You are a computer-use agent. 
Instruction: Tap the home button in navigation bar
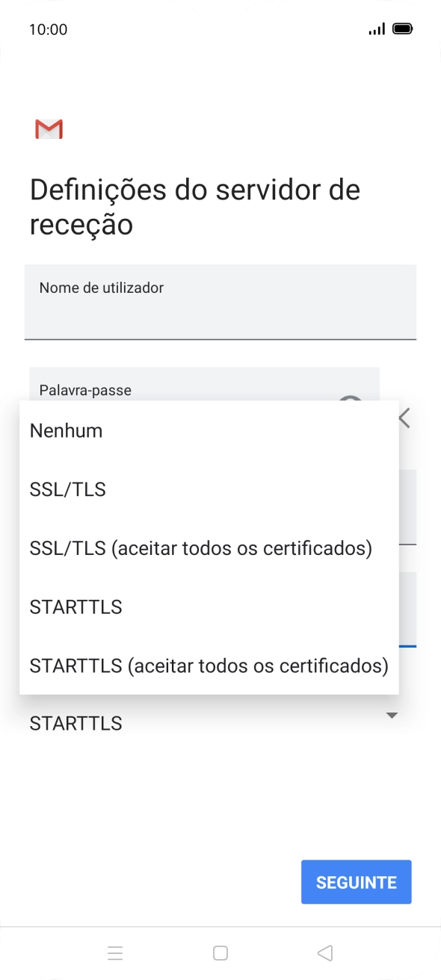click(x=220, y=952)
